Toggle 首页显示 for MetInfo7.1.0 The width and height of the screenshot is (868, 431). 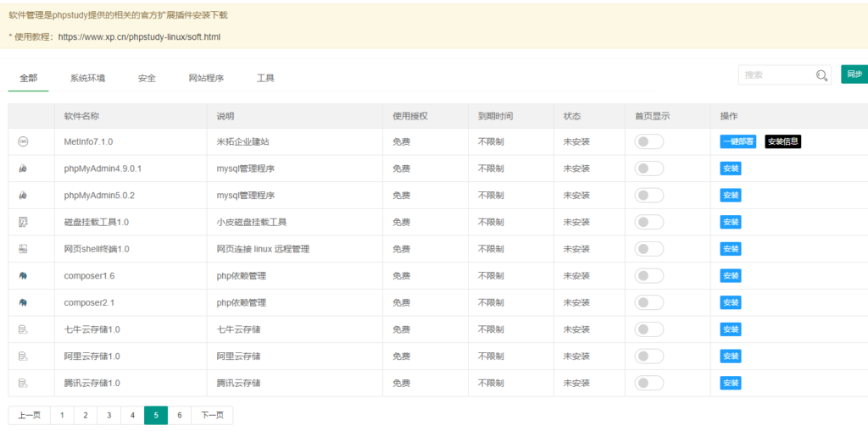click(x=648, y=141)
